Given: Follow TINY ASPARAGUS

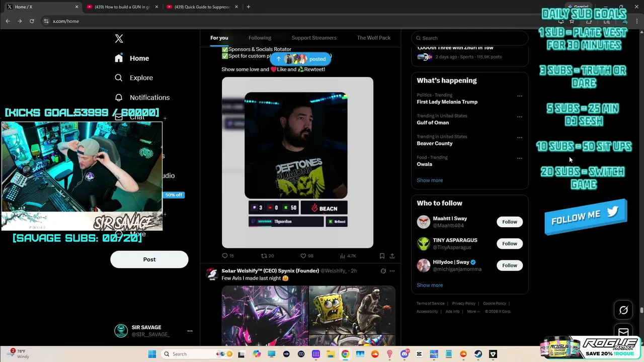Looking at the screenshot, I should (x=510, y=243).
